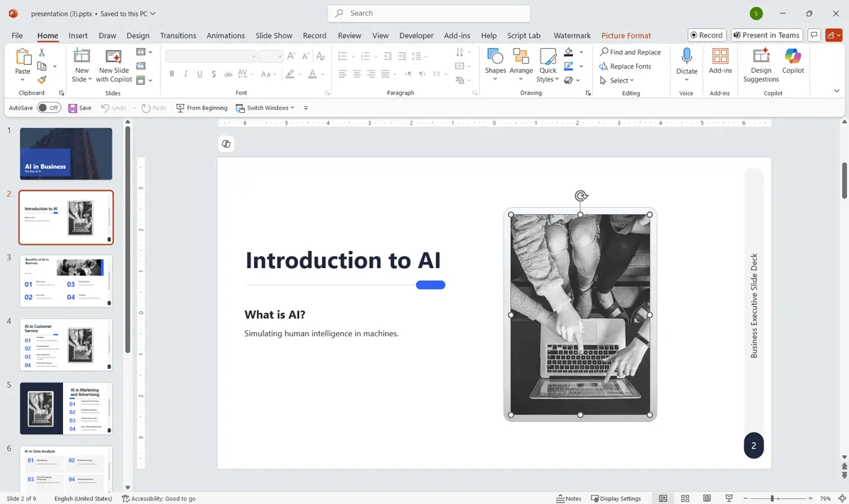Click the 79% zoom level
Screen dimensions: 849x504
(x=825, y=498)
